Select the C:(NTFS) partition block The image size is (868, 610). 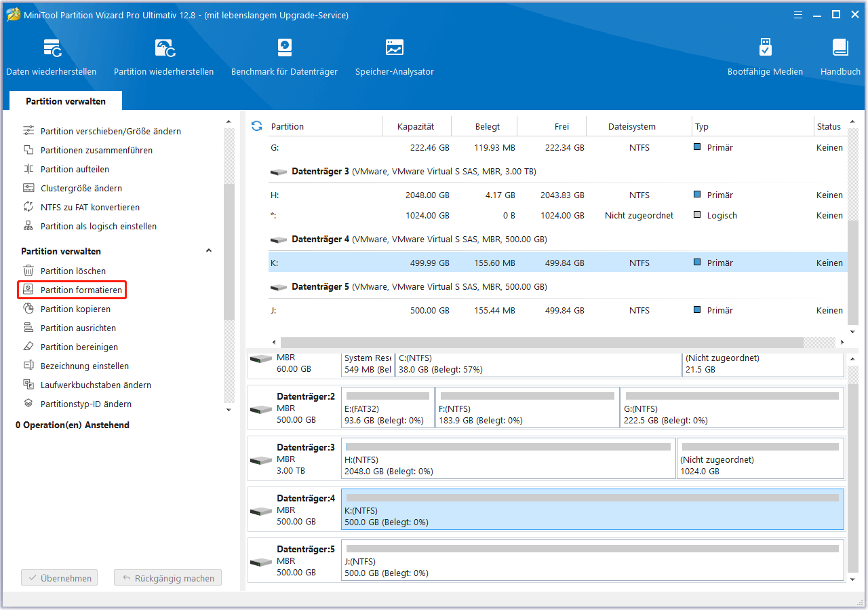[538, 364]
